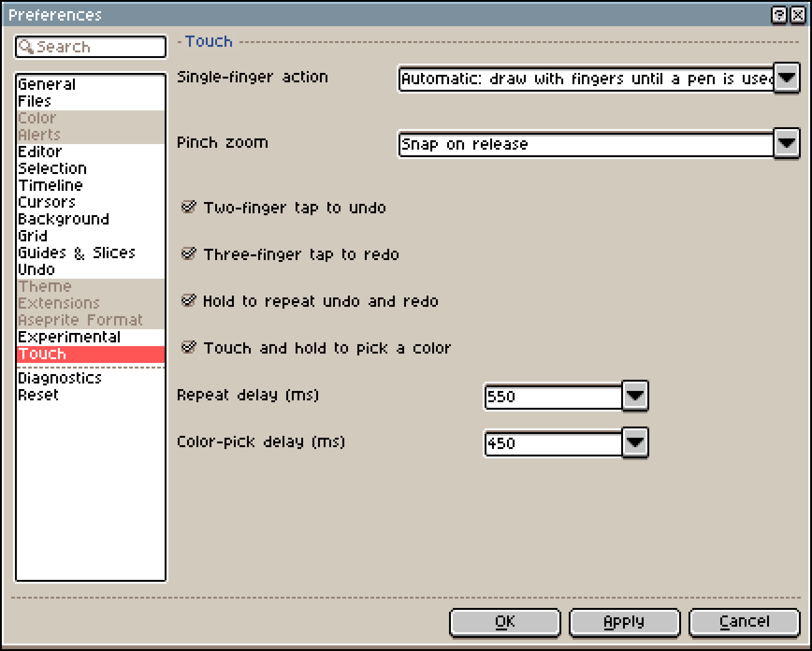Open the Alerts section
Screen dimensions: 812x651
point(91,135)
